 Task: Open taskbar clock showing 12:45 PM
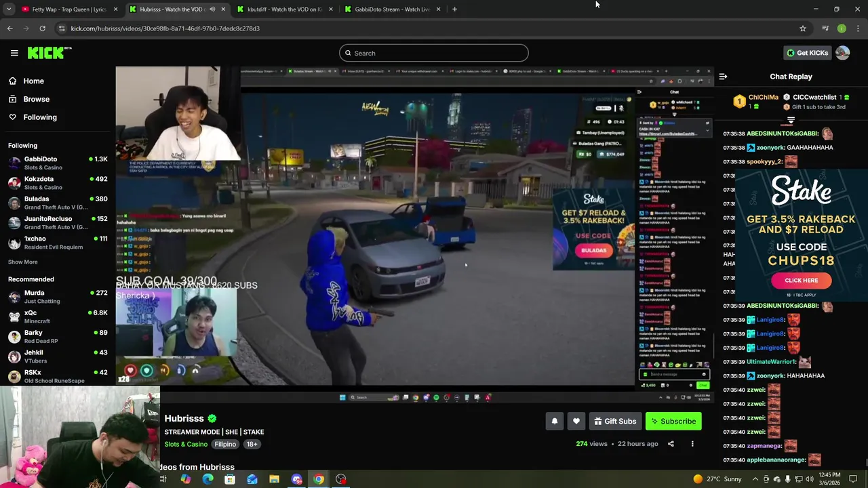point(829,479)
